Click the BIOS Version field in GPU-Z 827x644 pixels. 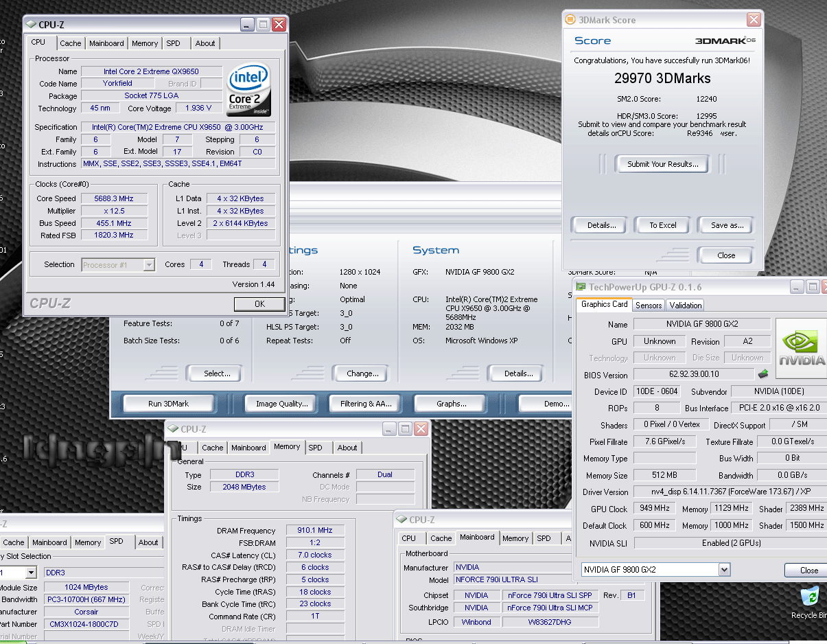pos(692,375)
